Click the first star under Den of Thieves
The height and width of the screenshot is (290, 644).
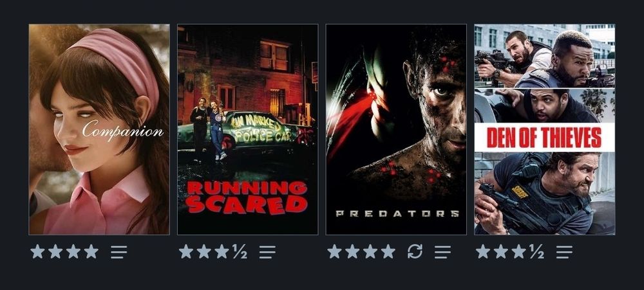click(x=483, y=251)
